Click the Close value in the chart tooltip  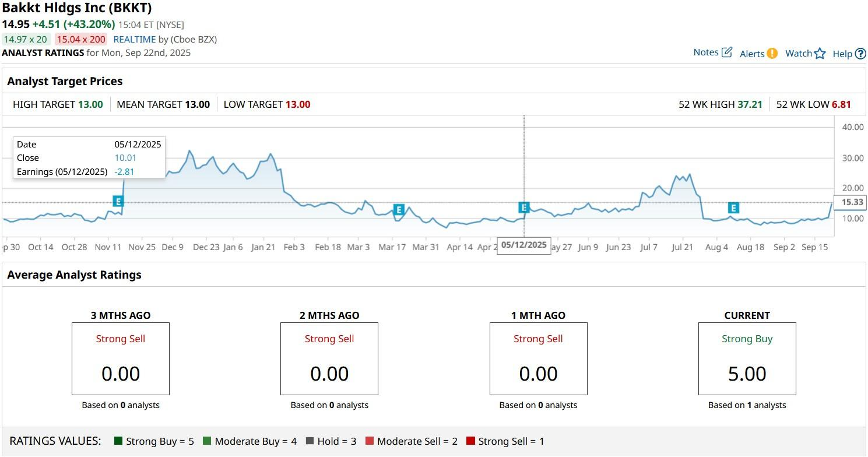pyautogui.click(x=126, y=157)
